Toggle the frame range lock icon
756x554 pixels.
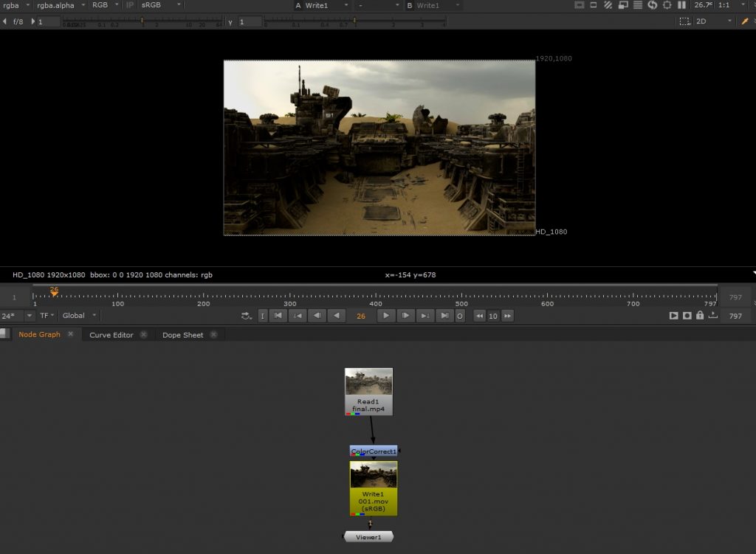click(700, 315)
